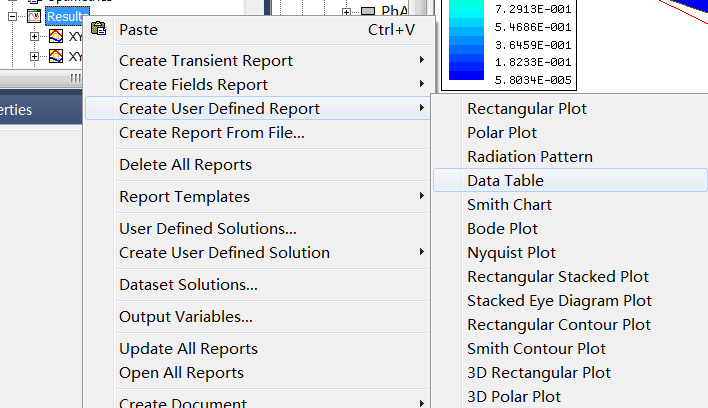
Task: Click the horizontal scrollbar grip in the tree panel
Action: click(x=75, y=78)
